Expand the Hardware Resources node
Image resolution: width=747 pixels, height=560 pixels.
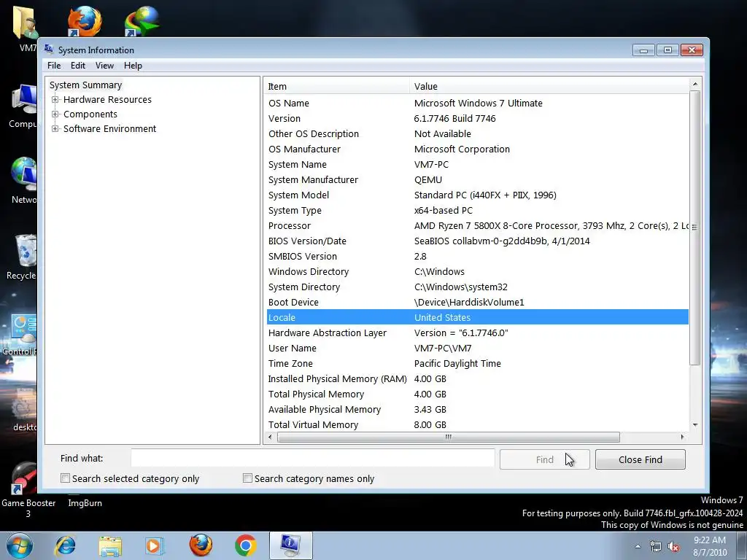pyautogui.click(x=55, y=99)
